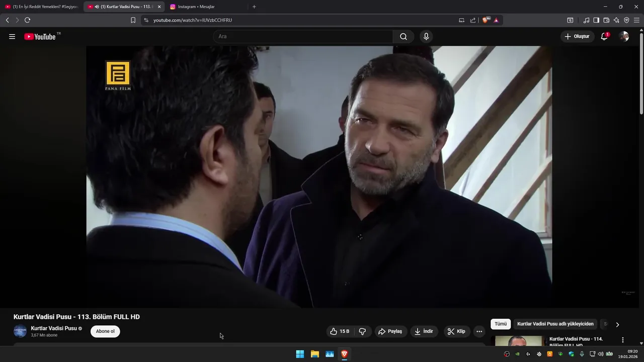Open the YouTube hamburger guide menu

[x=12, y=36]
